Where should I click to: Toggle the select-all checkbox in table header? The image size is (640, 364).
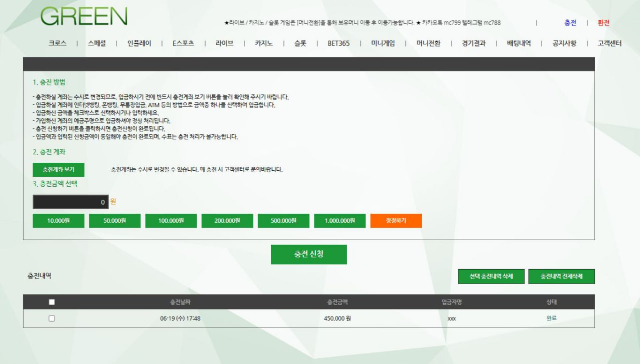point(52,302)
